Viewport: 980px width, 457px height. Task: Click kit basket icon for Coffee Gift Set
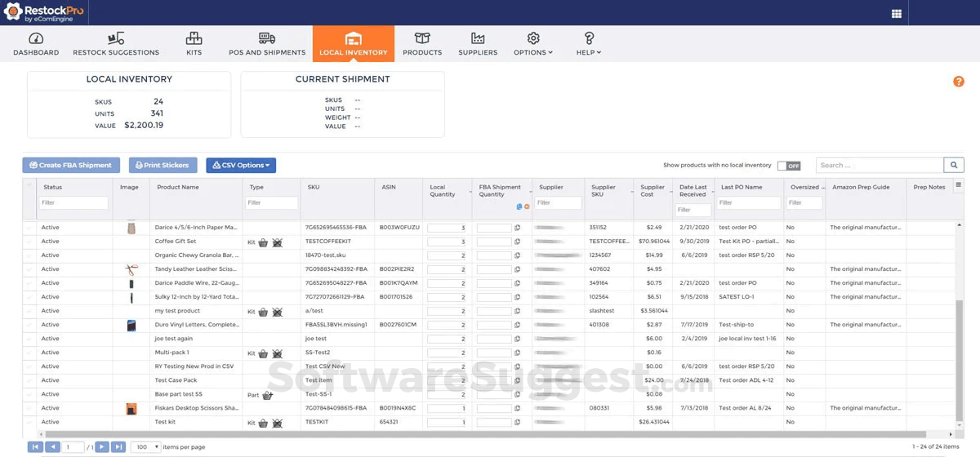(263, 242)
